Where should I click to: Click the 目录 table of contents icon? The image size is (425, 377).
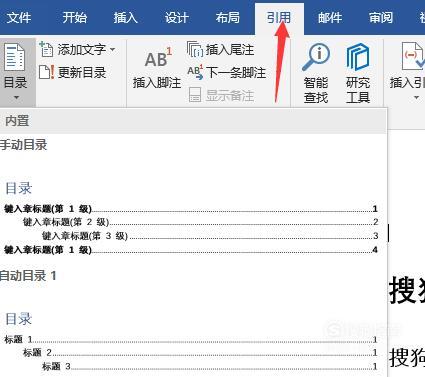pos(15,57)
